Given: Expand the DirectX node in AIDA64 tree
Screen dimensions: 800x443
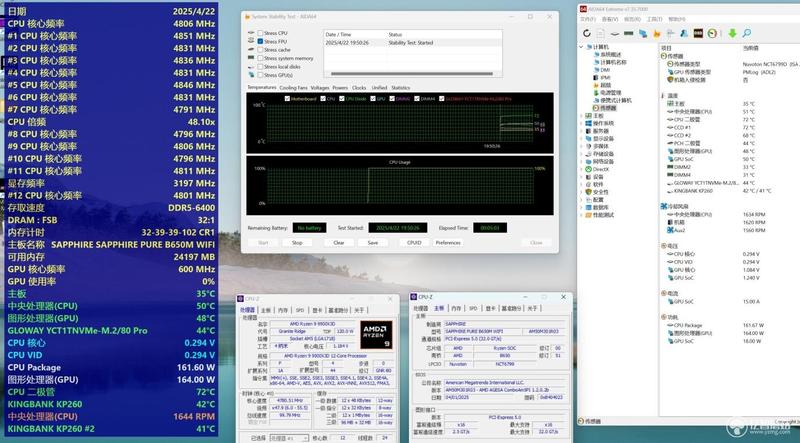Looking at the screenshot, I should coord(581,169).
